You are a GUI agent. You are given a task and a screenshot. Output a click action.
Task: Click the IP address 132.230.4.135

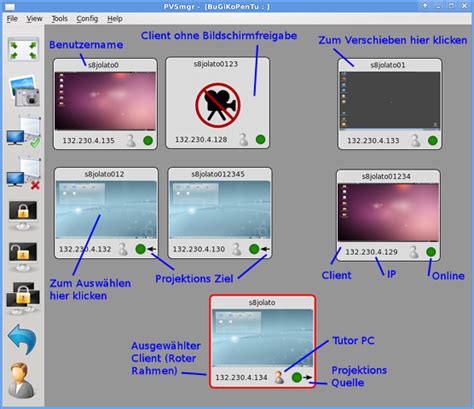(x=89, y=141)
